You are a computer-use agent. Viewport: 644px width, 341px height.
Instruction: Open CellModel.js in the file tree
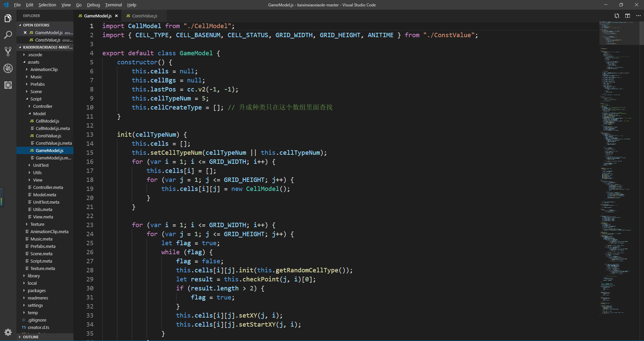tap(45, 121)
